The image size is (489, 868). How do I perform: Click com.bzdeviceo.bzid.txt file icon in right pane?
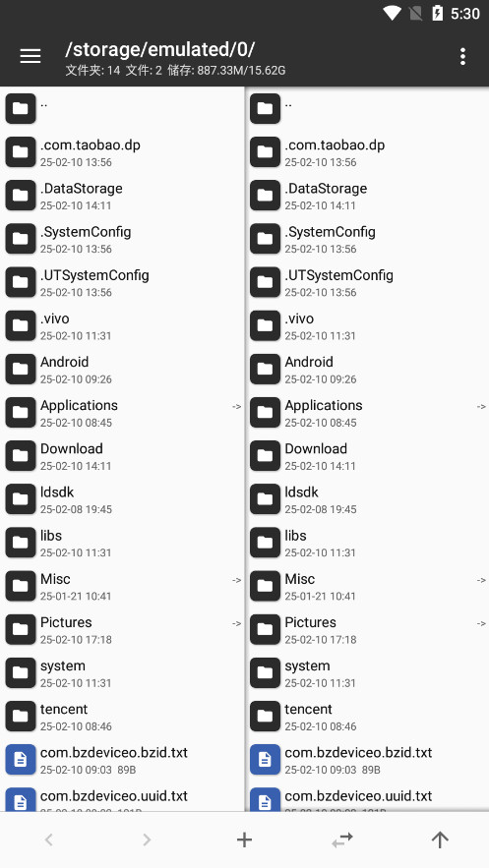pos(265,760)
